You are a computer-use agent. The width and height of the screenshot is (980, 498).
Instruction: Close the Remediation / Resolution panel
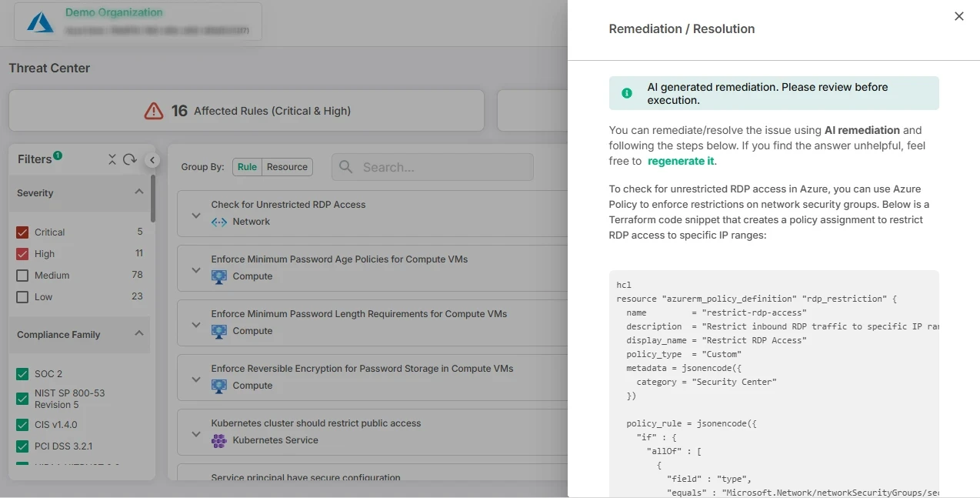pyautogui.click(x=958, y=16)
